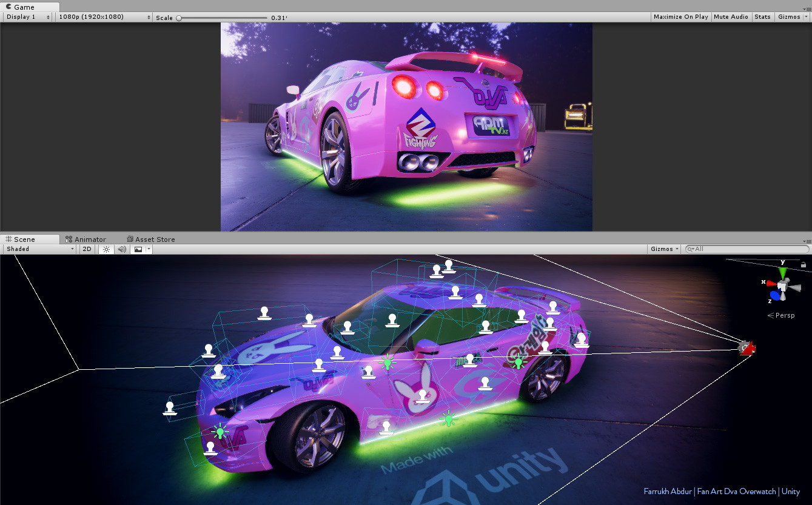Click the blue Z axis cone
Screen dimensions: 812x505
point(775,296)
